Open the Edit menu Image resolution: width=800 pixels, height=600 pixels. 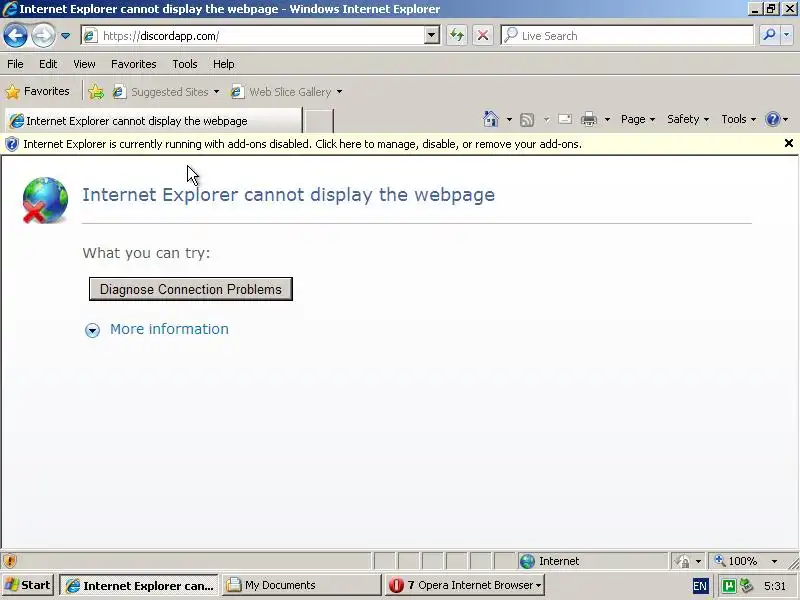tap(48, 64)
